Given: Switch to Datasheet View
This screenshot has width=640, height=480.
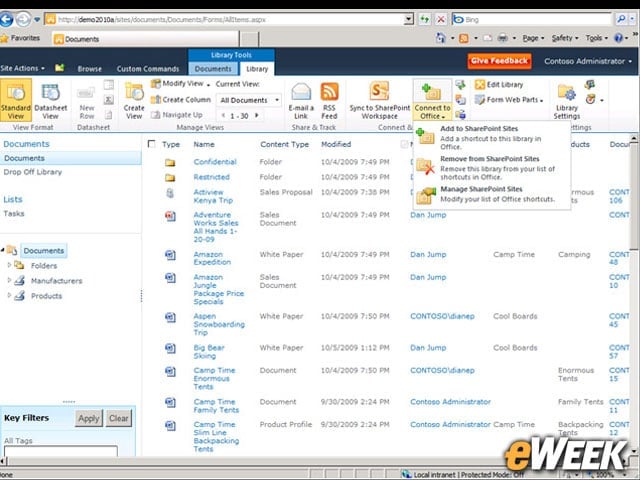Looking at the screenshot, I should click(x=51, y=101).
